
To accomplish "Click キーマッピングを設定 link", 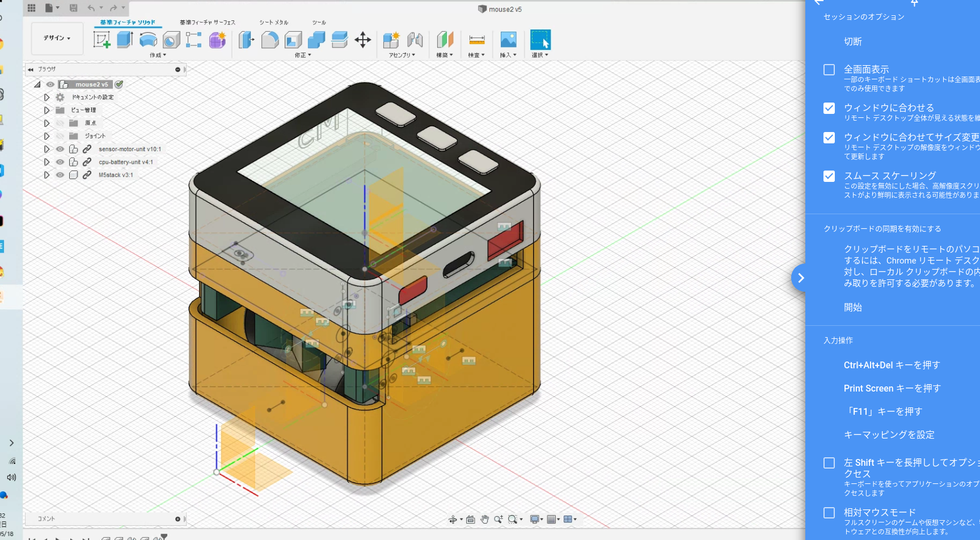I will tap(889, 435).
